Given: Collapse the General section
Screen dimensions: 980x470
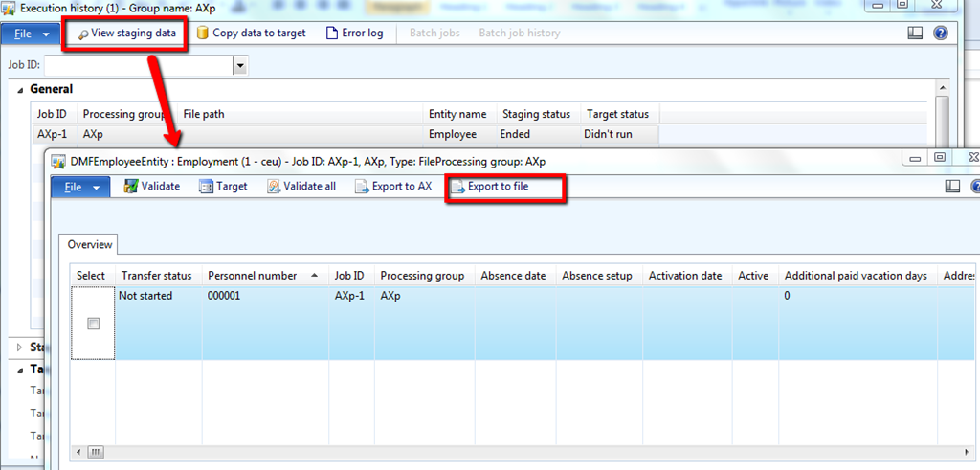Looking at the screenshot, I should click(x=21, y=90).
